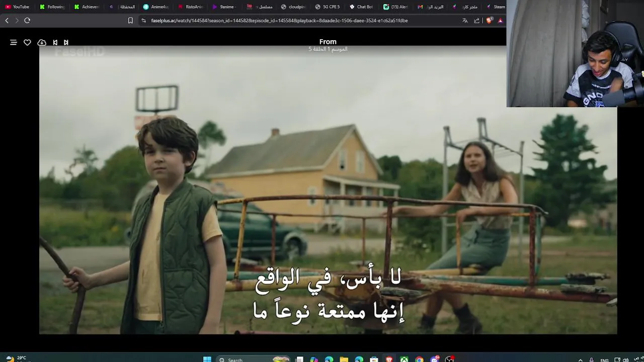The width and height of the screenshot is (644, 362).
Task: Open weather widget showing 29°C
Action: (x=16, y=359)
